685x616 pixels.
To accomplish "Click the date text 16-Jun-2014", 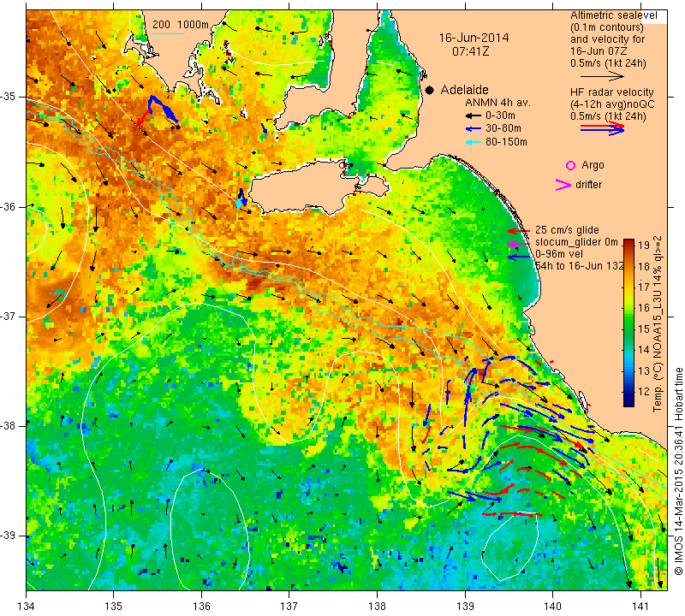I will pyautogui.click(x=474, y=38).
